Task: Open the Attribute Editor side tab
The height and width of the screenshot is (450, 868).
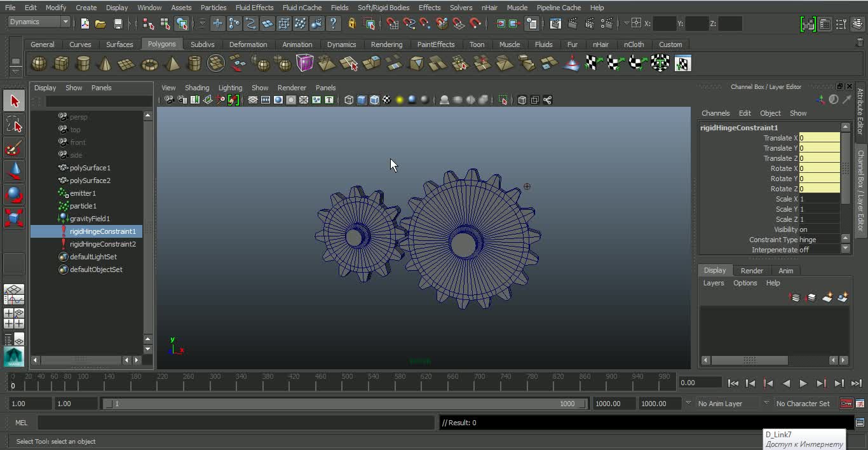Action: (861, 111)
